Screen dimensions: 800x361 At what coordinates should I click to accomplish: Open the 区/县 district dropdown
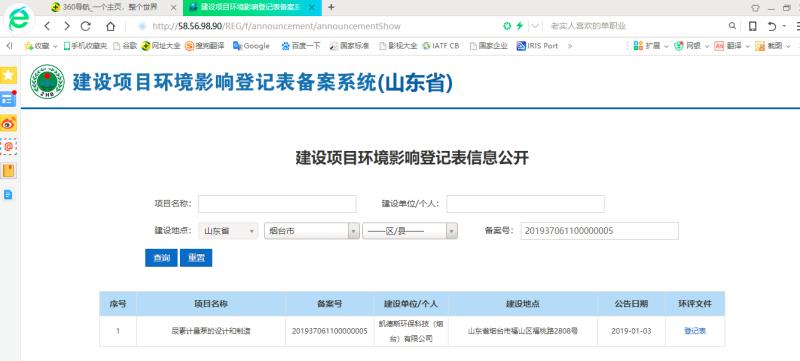coord(410,231)
